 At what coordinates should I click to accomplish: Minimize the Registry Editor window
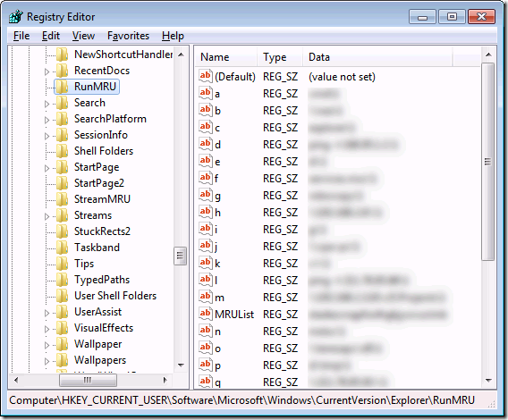click(422, 17)
